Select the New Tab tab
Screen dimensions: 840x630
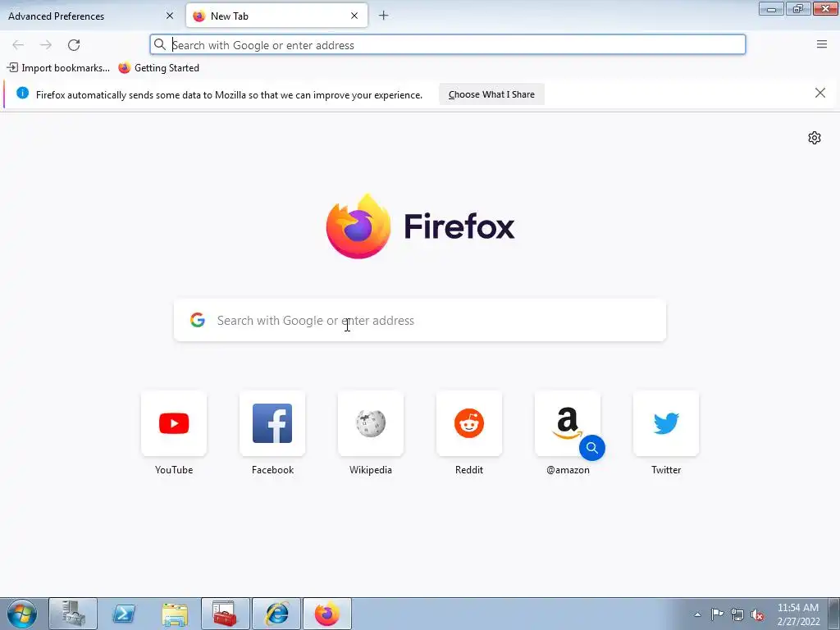[276, 16]
